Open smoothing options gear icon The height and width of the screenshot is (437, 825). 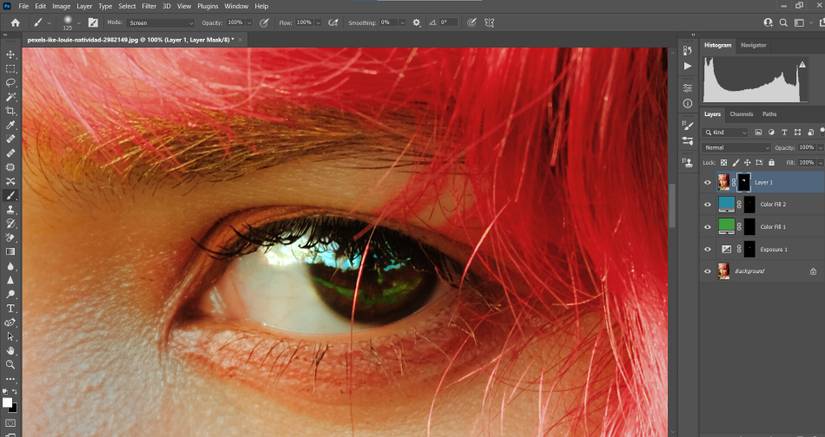click(416, 23)
